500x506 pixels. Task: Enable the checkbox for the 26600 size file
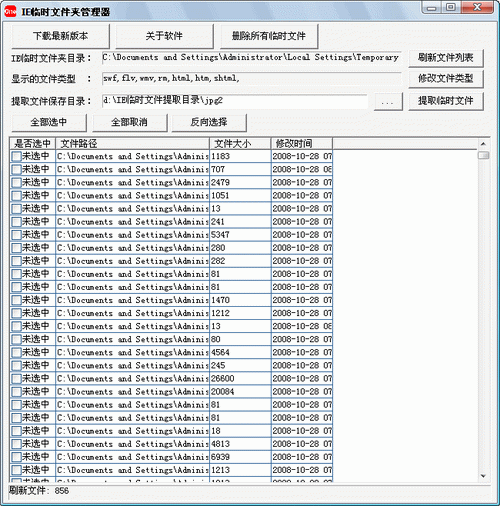[x=16, y=379]
